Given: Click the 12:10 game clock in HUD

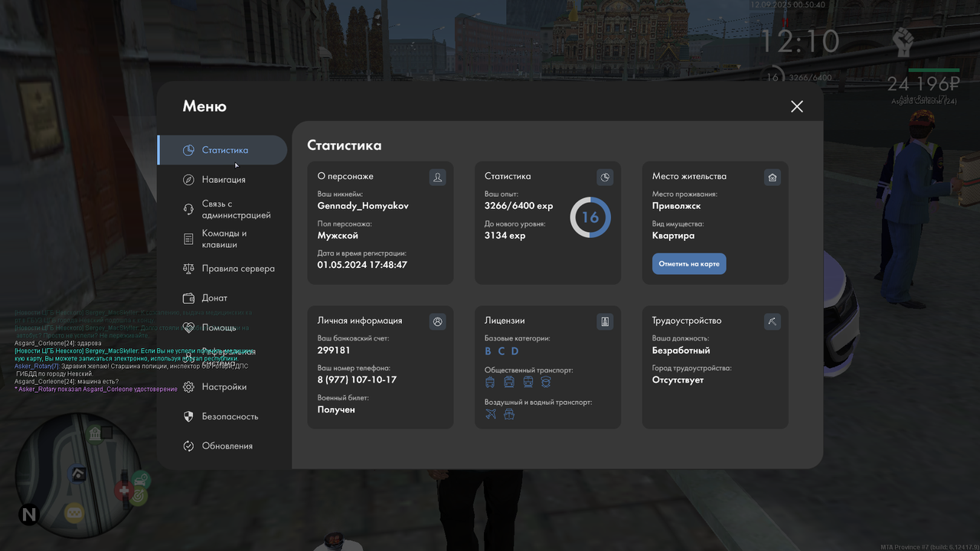Looking at the screenshot, I should click(x=800, y=41).
